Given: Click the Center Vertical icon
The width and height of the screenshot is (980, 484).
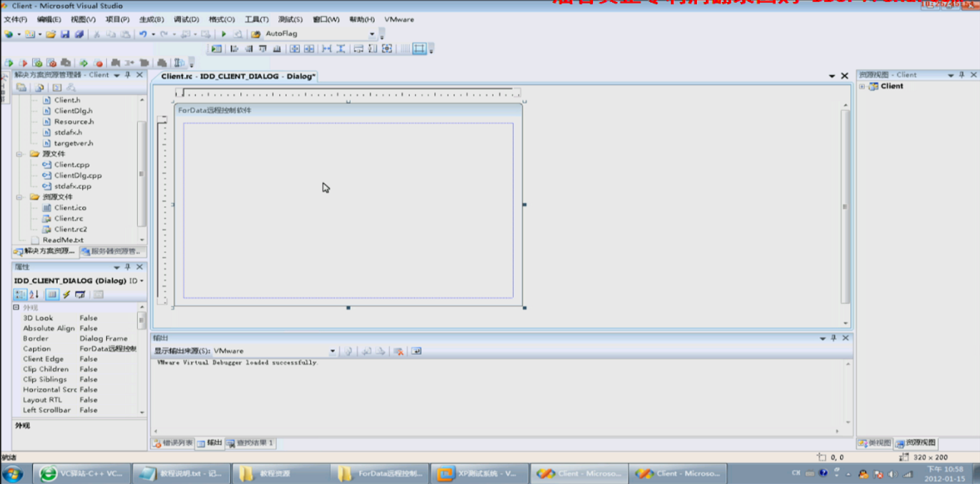Looking at the screenshot, I should point(295,49).
